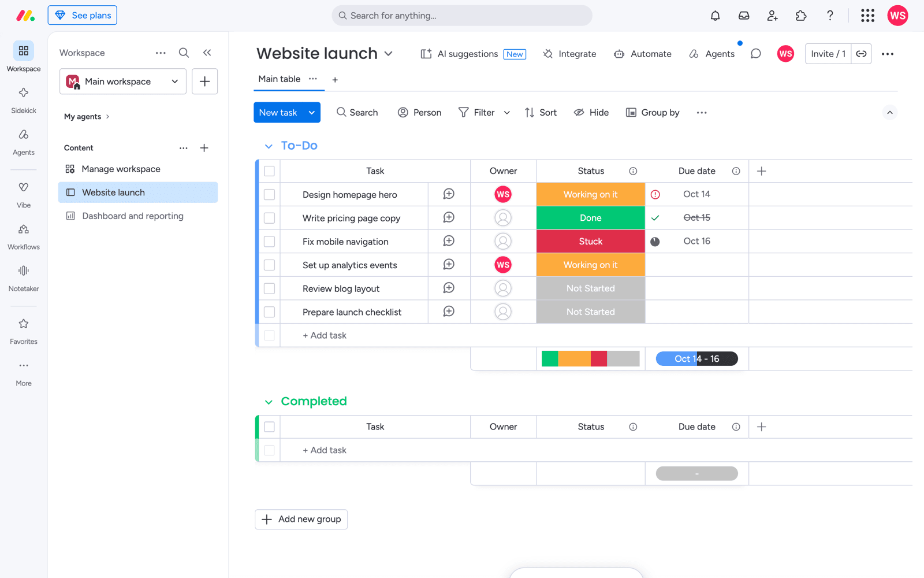Open Vibe in the left rail
The image size is (924, 578).
(x=24, y=195)
